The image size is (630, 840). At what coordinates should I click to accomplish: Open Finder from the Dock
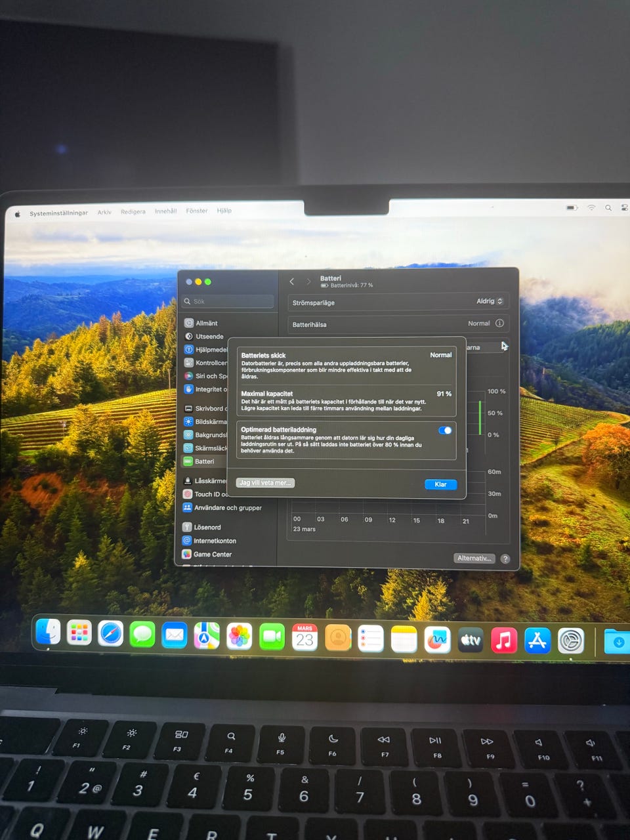[48, 632]
